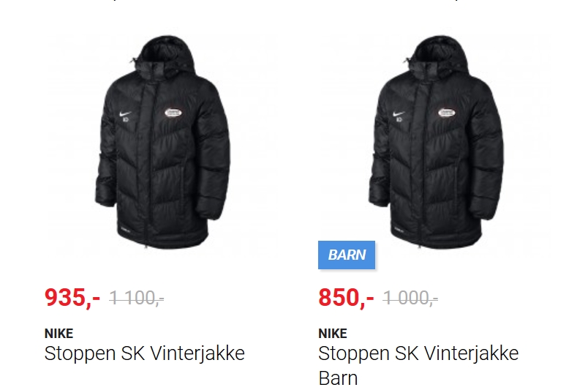Click the crossed-out 1 000,- price
588x390 pixels.
coord(410,299)
